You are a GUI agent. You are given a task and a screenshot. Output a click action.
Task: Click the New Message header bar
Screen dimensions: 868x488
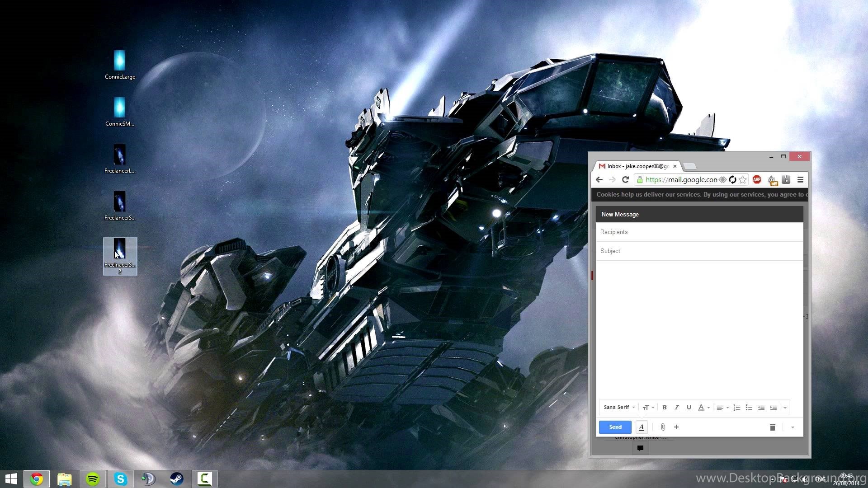click(699, 214)
